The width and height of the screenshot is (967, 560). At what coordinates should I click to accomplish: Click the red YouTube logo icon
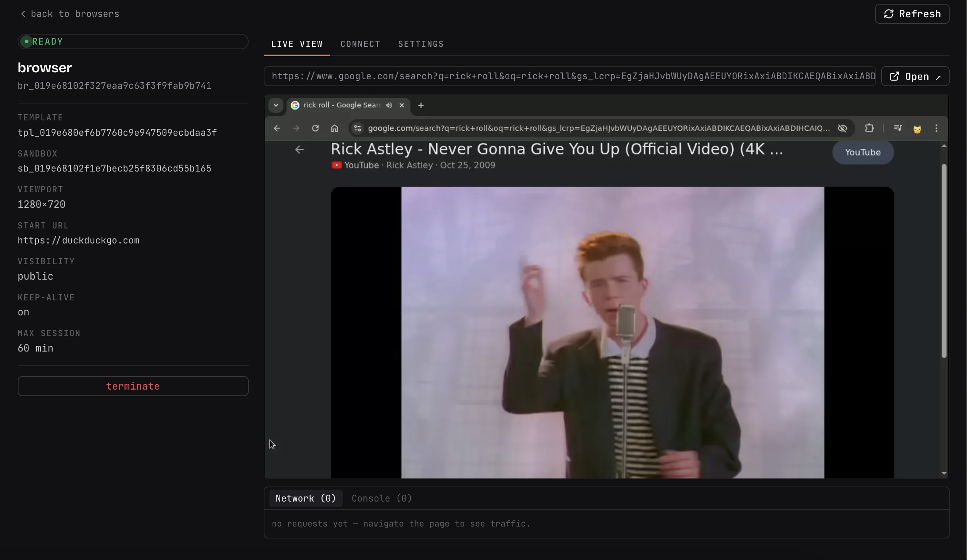[336, 165]
